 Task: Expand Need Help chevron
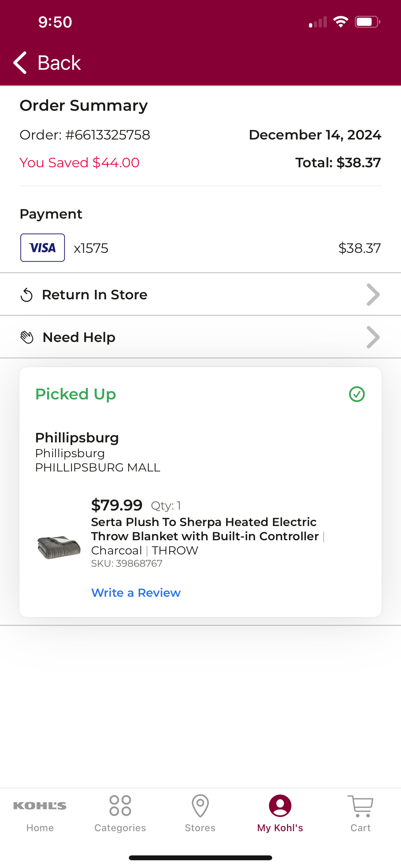373,337
